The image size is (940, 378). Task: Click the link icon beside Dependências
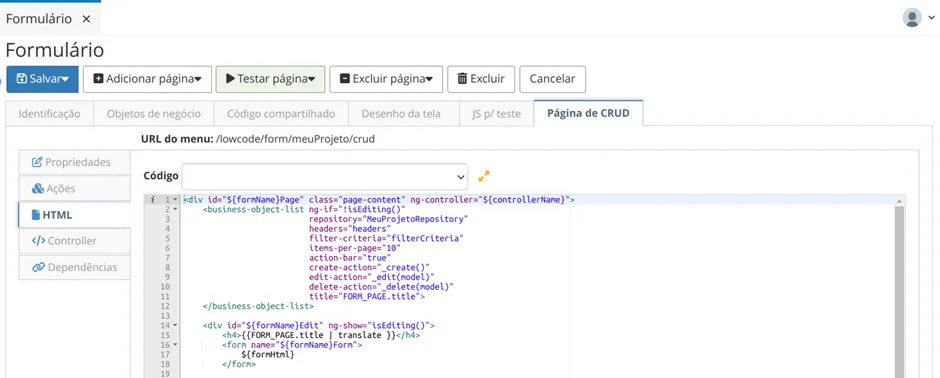38,267
